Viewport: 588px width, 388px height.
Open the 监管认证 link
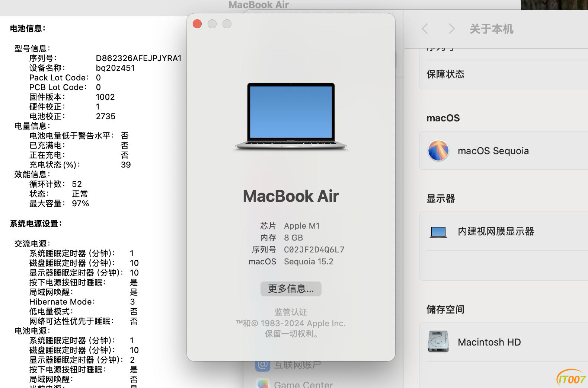291,312
